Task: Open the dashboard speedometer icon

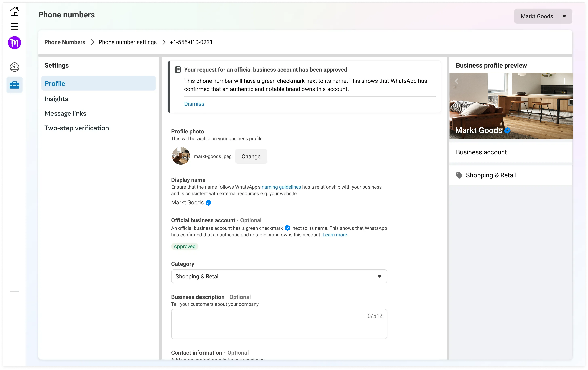Action: click(x=14, y=67)
